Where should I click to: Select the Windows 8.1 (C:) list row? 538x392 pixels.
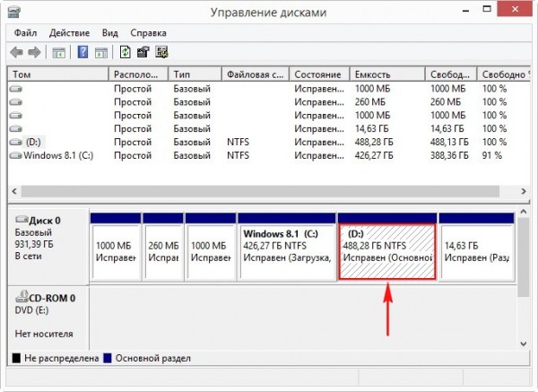pyautogui.click(x=269, y=155)
